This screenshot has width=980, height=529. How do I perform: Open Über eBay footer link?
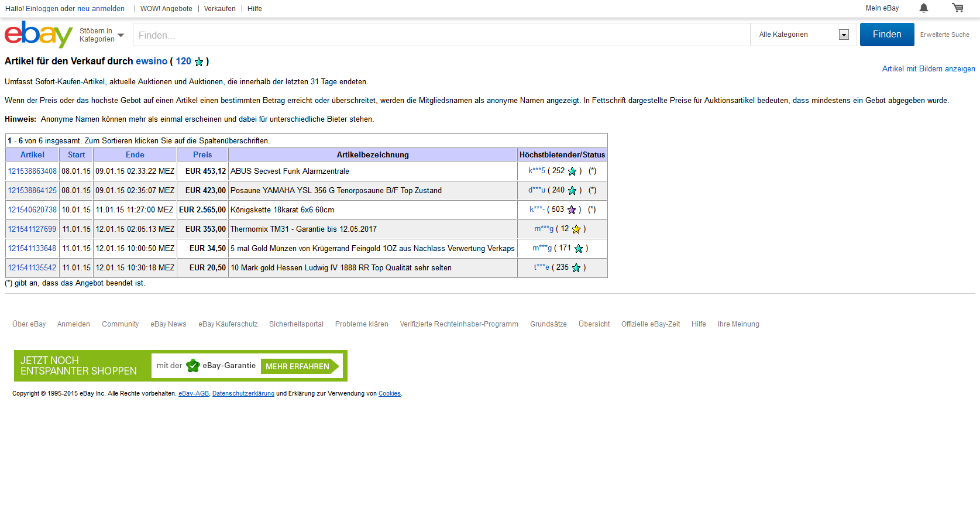pyautogui.click(x=29, y=324)
